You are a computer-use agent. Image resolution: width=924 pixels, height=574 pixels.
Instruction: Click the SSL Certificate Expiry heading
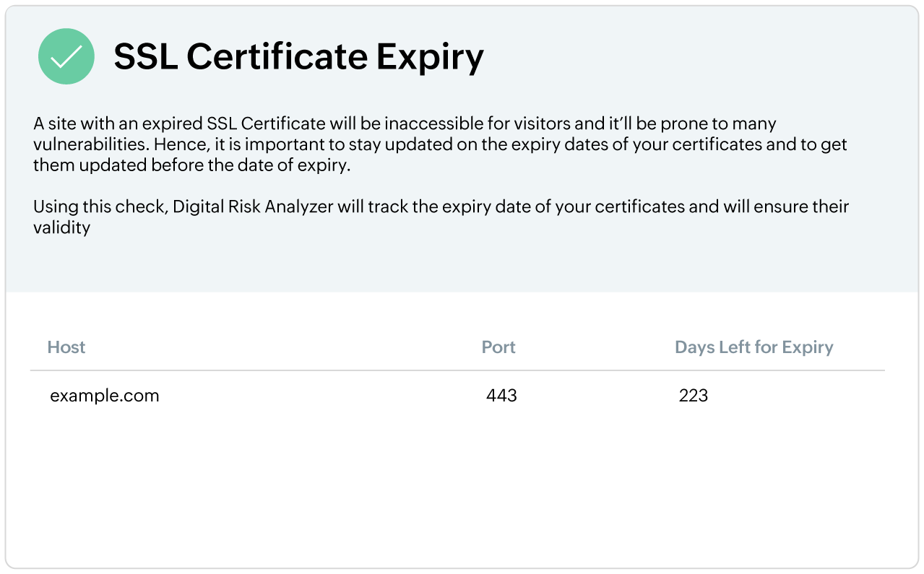pos(298,57)
